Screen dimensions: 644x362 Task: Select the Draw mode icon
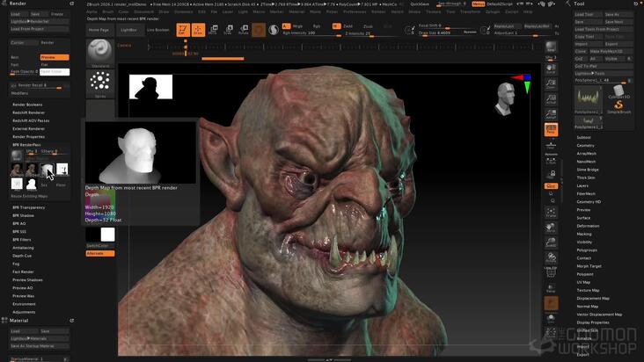198,30
